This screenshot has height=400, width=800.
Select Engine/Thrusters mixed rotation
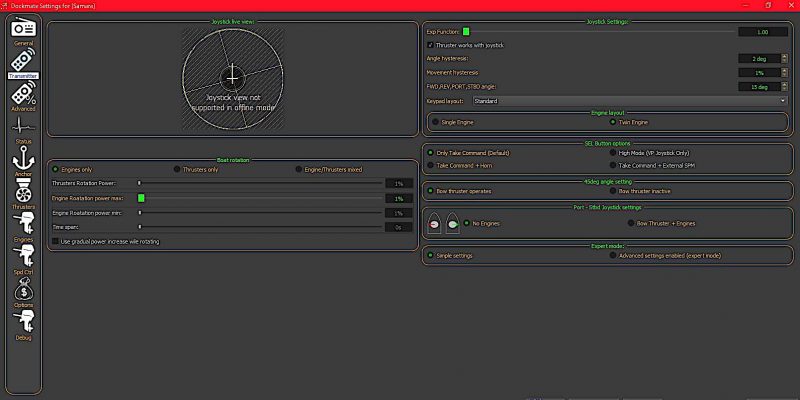[298, 169]
